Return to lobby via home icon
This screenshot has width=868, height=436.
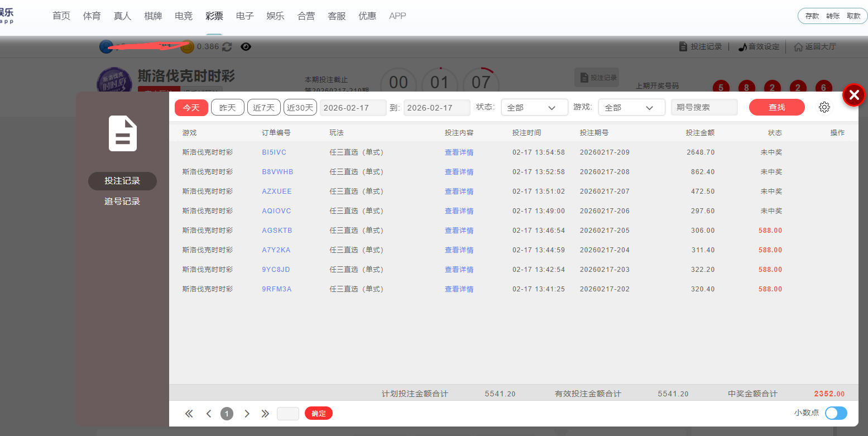point(798,47)
